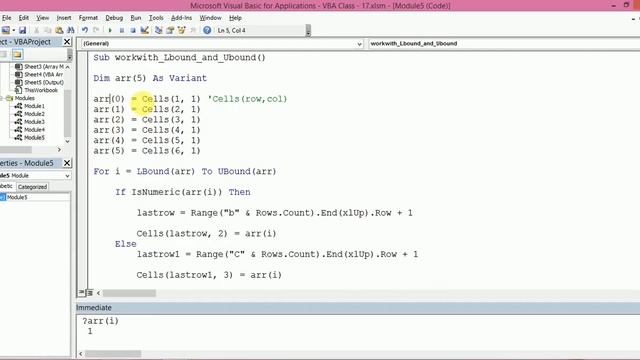Click the ?arr(i) line in Immediate window
The height and width of the screenshot is (360, 640).
100,321
